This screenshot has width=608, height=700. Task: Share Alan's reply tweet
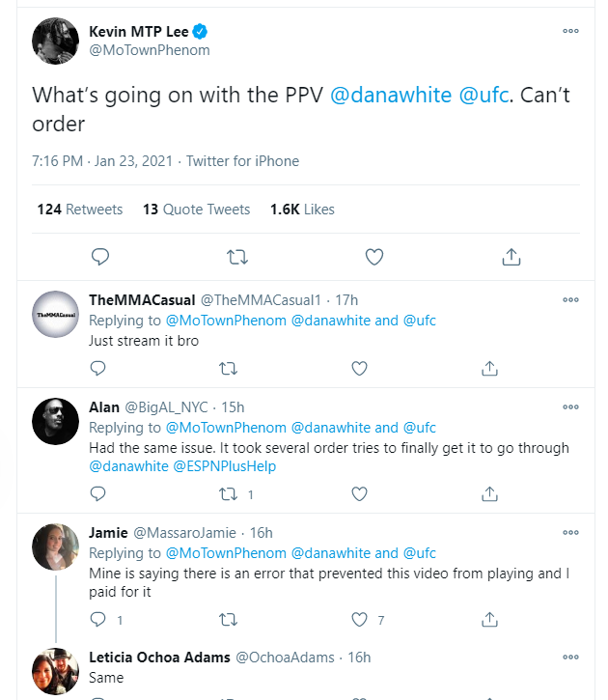click(x=489, y=493)
